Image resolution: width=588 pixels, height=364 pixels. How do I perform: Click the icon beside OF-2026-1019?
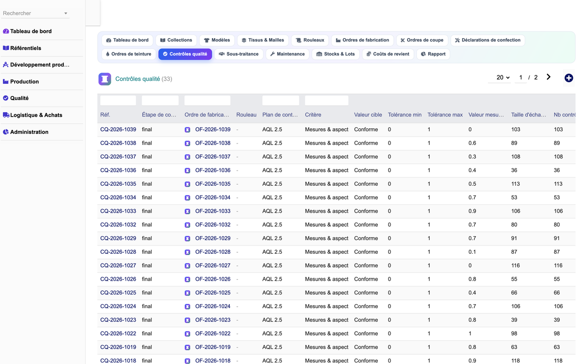pos(187,347)
